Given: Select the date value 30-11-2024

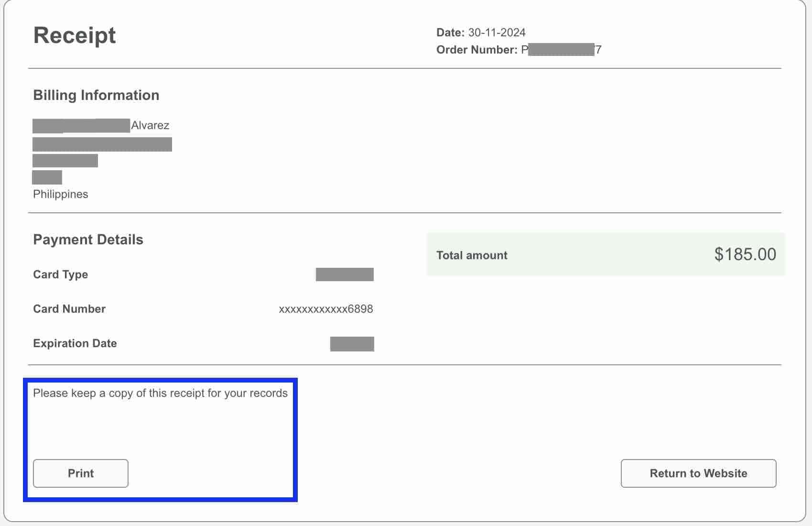Looking at the screenshot, I should coord(497,33).
